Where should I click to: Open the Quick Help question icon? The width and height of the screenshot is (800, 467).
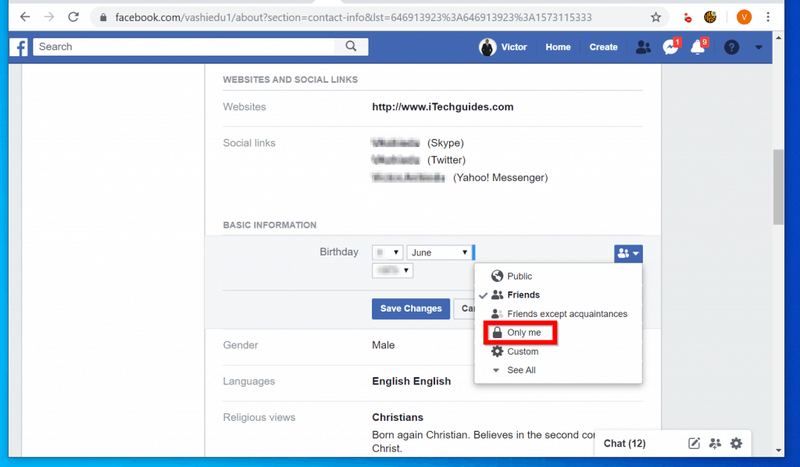(x=731, y=47)
